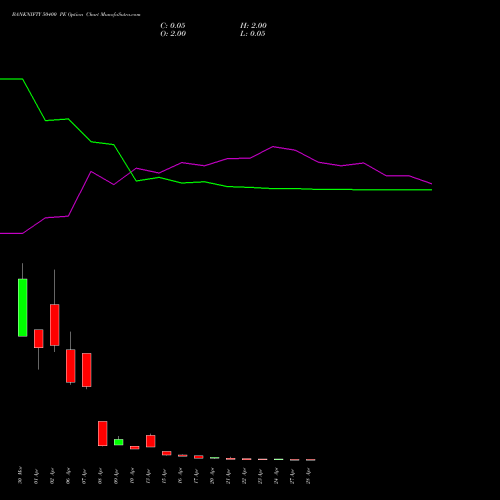Click the open value 'O: 2.00'
The image size is (500, 500).
pyautogui.click(x=173, y=34)
